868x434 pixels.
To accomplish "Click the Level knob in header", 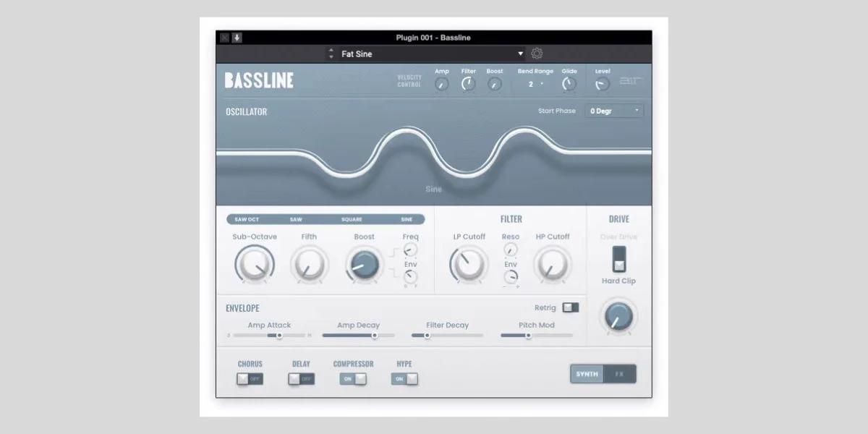I will pyautogui.click(x=602, y=85).
